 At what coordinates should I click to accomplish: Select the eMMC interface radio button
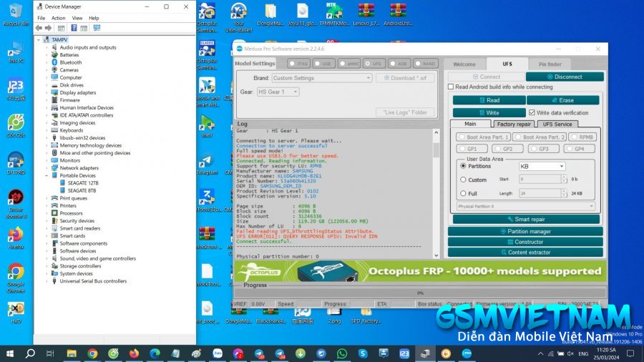click(x=343, y=64)
